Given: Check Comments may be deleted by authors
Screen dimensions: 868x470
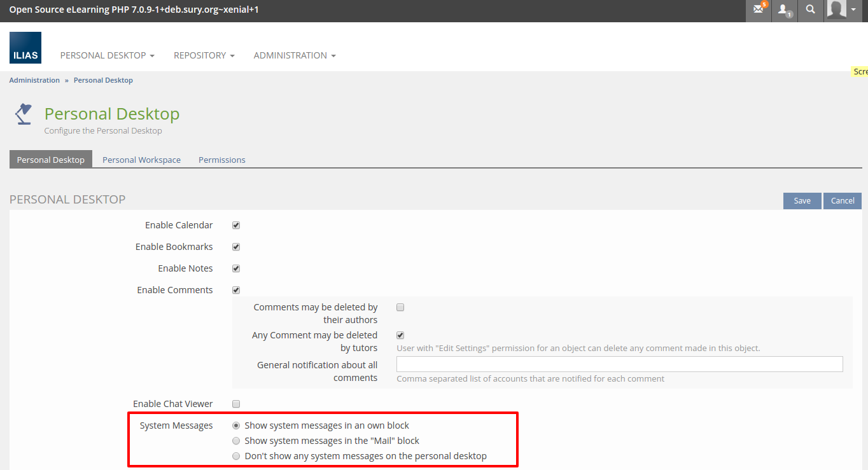Looking at the screenshot, I should [400, 307].
